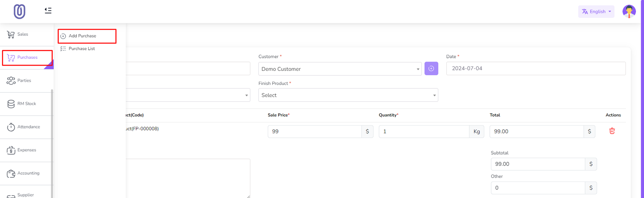Viewport: 644px width, 198px height.
Task: Click the Date field showing 2024-07-04
Action: click(535, 68)
